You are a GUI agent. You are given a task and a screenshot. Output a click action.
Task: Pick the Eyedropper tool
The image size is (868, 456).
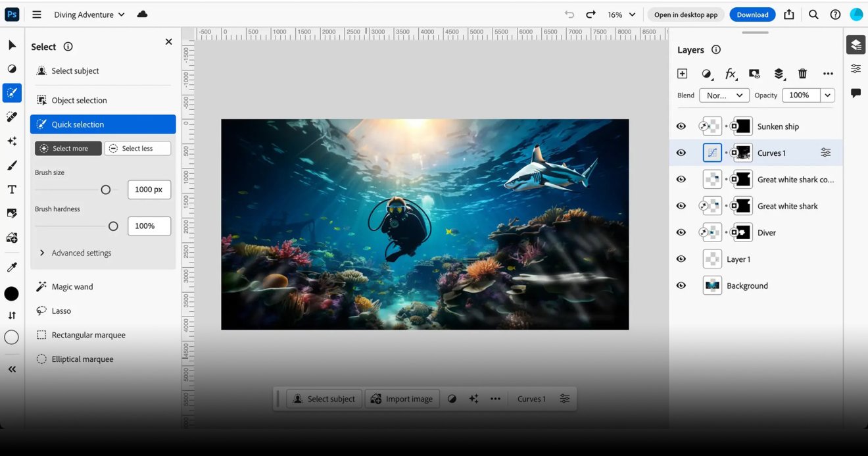(x=12, y=267)
